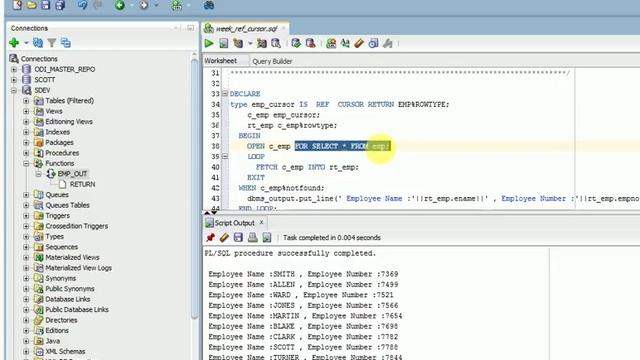Open the new connection plus dropdown arrow

(26, 43)
